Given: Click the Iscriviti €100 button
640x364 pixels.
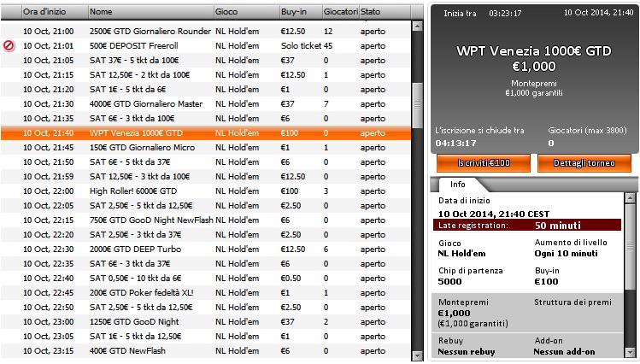Looking at the screenshot, I should (484, 163).
